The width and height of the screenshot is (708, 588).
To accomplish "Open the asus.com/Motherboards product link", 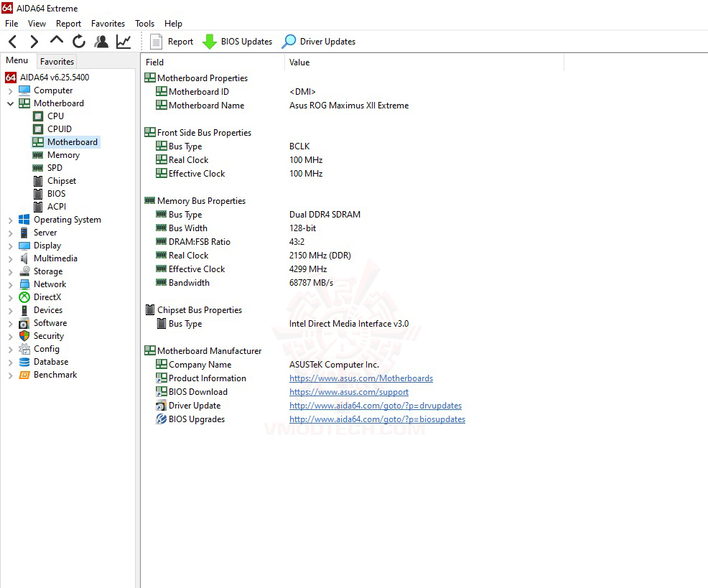I will click(361, 378).
